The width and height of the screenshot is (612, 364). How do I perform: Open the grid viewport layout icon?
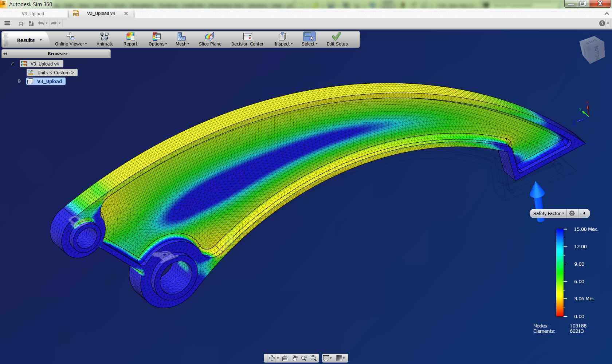pyautogui.click(x=339, y=358)
